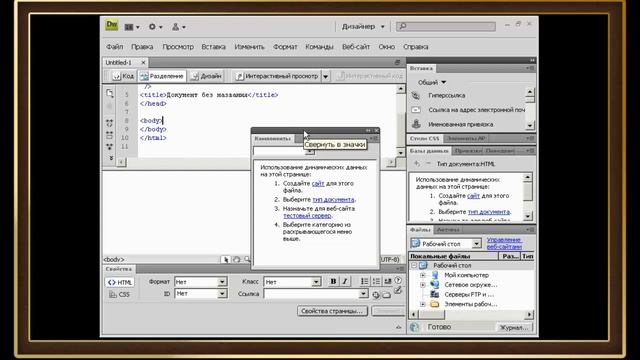640x360 pixels.
Task: Open the Команды menu
Action: [319, 47]
